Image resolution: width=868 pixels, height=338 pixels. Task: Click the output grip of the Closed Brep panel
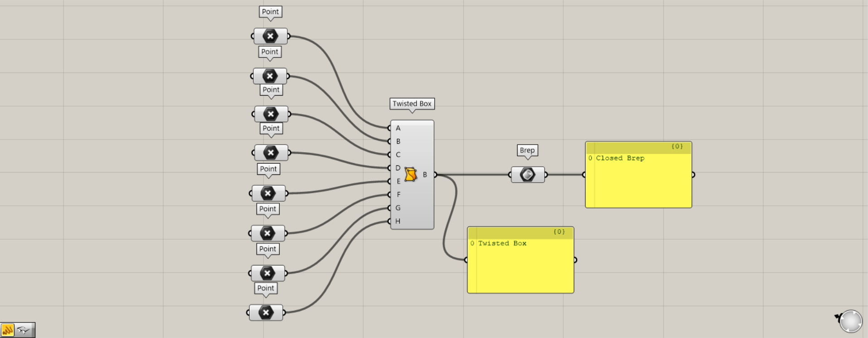point(693,174)
